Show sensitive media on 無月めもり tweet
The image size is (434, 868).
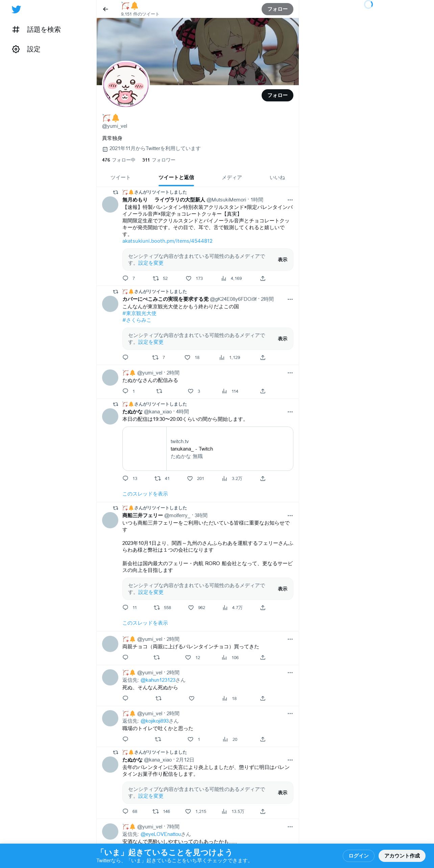[x=283, y=260]
